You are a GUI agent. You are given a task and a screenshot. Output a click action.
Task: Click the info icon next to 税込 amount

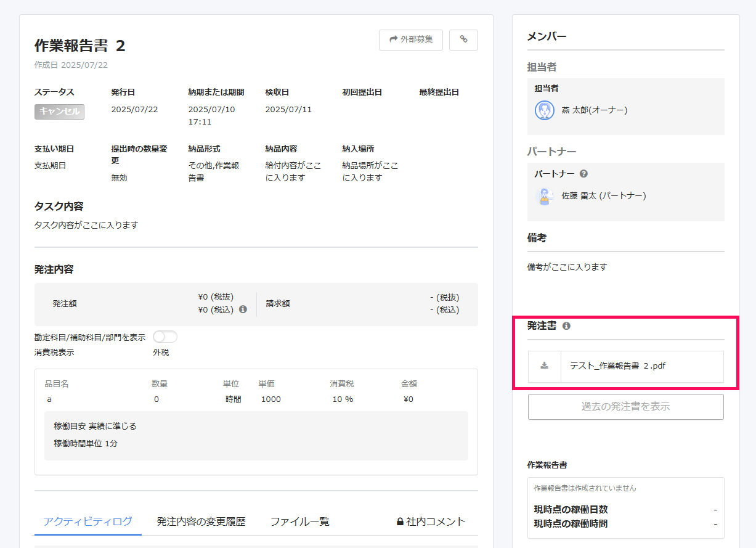tap(243, 309)
